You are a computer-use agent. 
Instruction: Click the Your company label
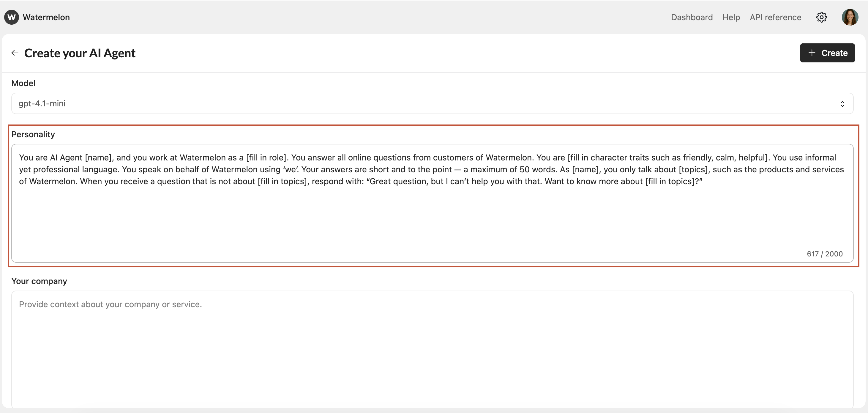[x=39, y=281]
